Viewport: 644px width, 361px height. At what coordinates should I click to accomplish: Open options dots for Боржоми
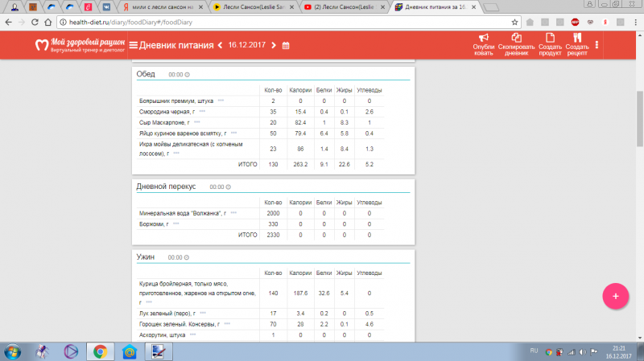pyautogui.click(x=175, y=224)
